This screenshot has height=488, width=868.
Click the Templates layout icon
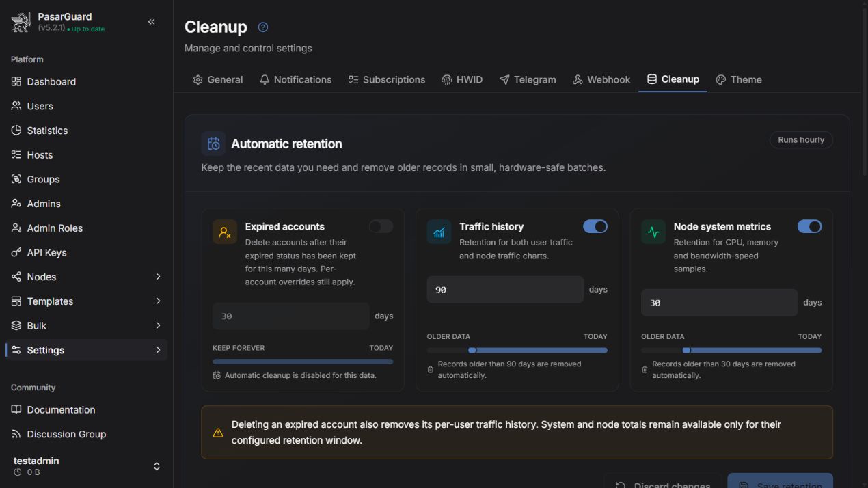coord(16,301)
